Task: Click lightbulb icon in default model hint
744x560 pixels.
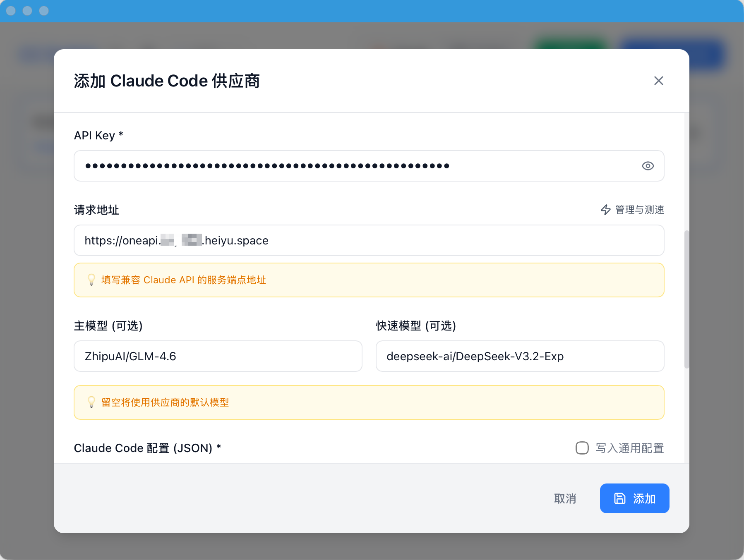Action: [x=91, y=402]
